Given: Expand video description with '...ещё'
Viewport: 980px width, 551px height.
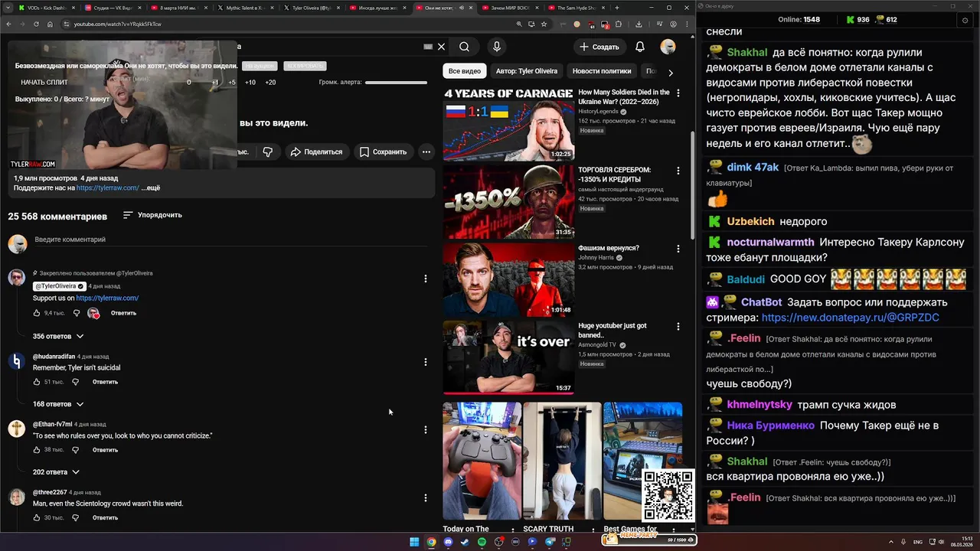Looking at the screenshot, I should (151, 187).
